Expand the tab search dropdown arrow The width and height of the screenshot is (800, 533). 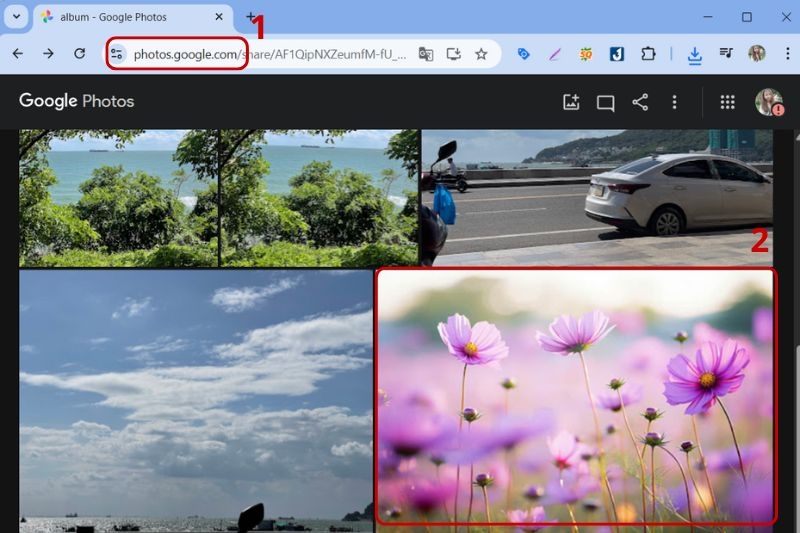[x=16, y=17]
